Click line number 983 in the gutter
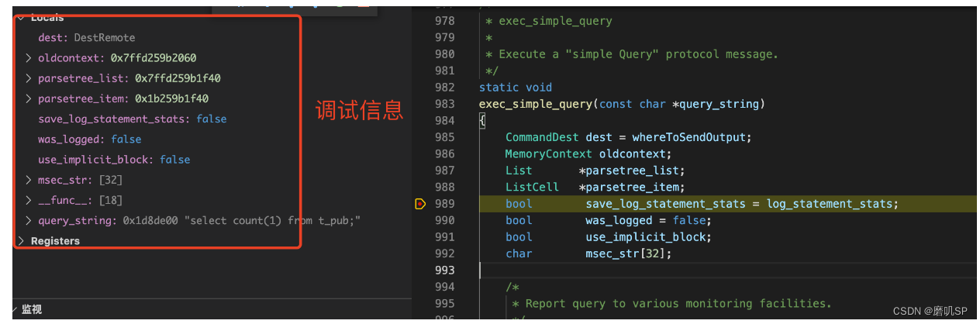Image resolution: width=980 pixels, height=324 pixels. 445,104
